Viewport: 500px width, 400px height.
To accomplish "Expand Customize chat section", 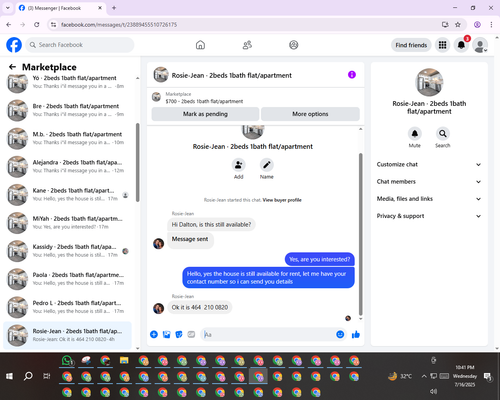I will coord(429,164).
